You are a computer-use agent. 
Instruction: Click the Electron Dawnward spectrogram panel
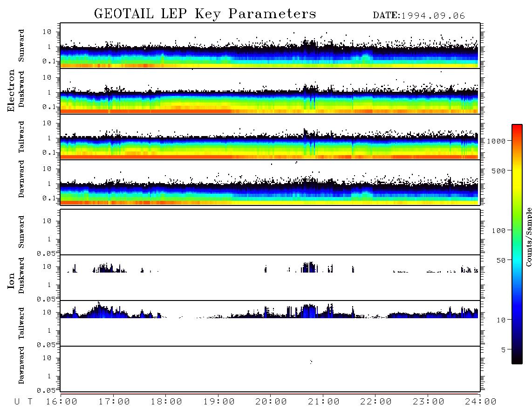270,182
